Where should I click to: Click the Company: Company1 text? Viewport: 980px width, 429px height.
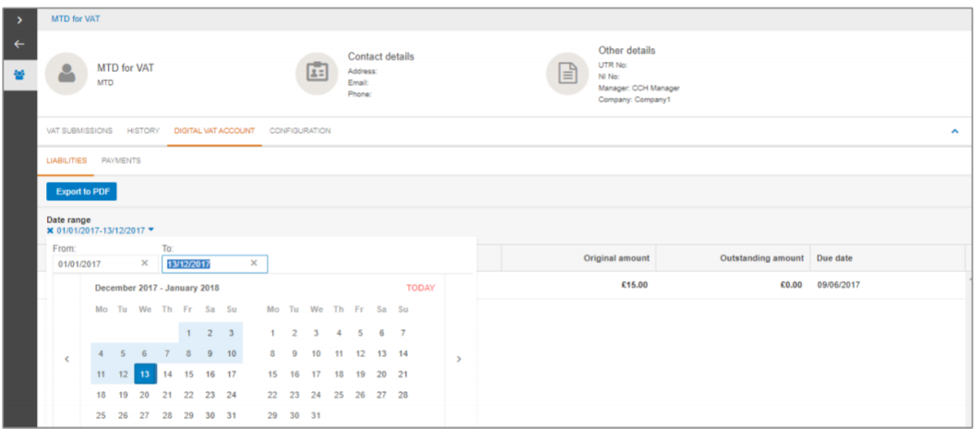point(634,100)
